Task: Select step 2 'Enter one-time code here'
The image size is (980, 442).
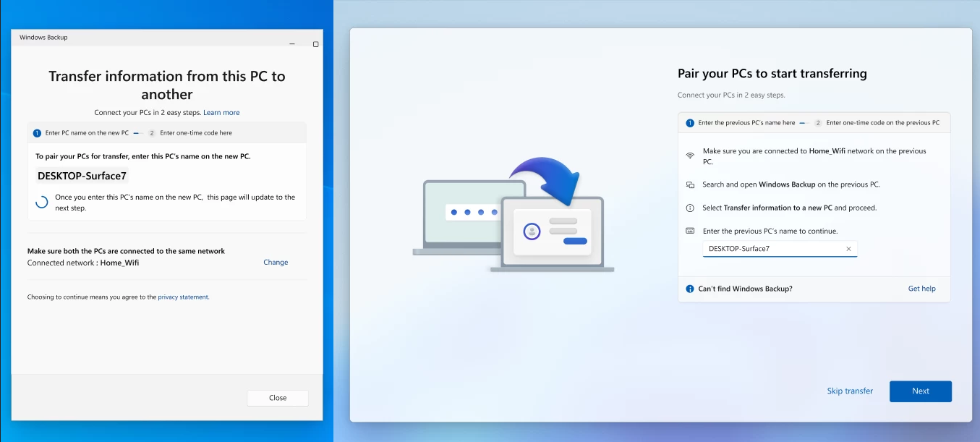Action: (190, 133)
